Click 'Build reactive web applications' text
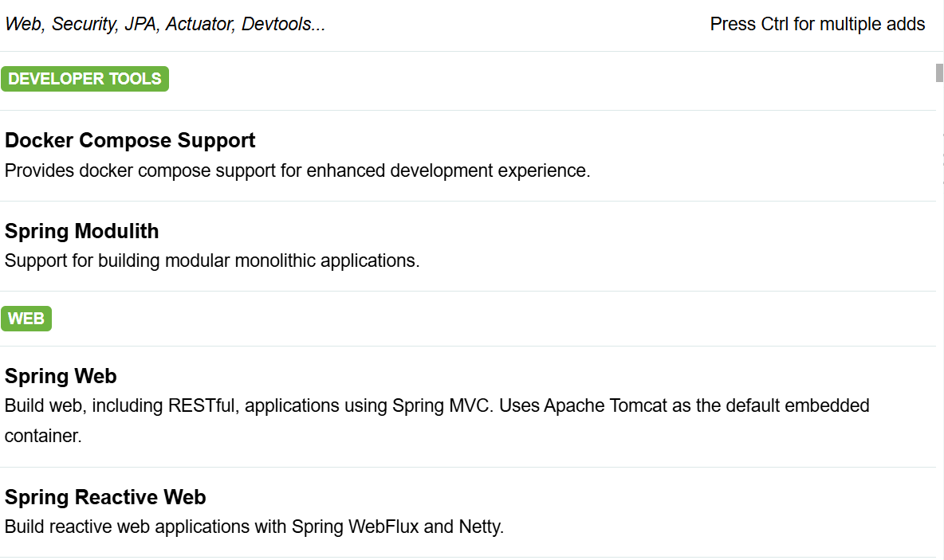Viewport: 944px width, 560px height. (127, 527)
